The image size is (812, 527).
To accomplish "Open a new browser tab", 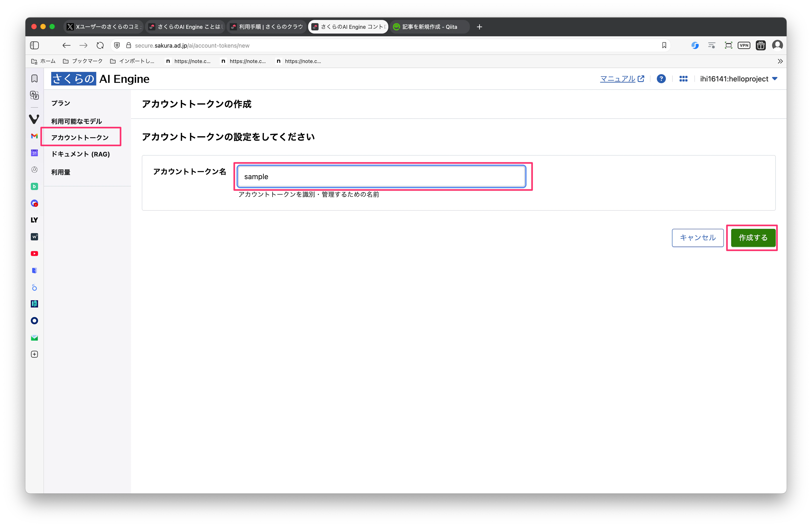I will tap(479, 27).
